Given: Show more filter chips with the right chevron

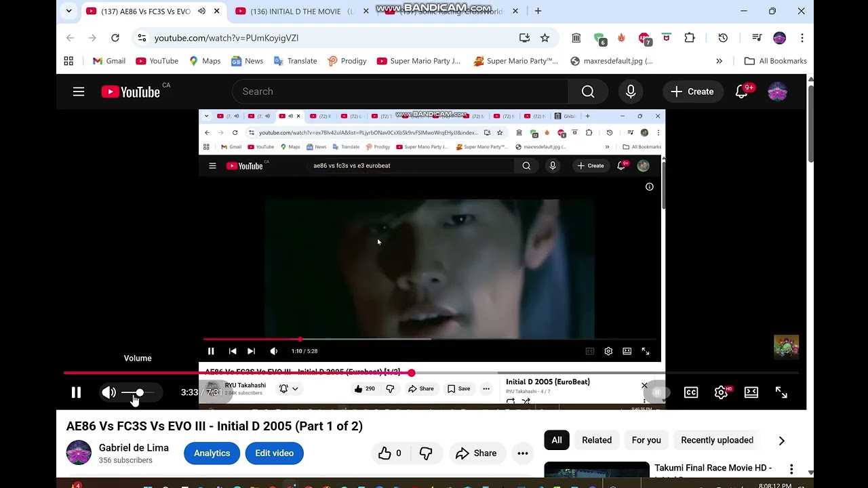Looking at the screenshot, I should [781, 441].
